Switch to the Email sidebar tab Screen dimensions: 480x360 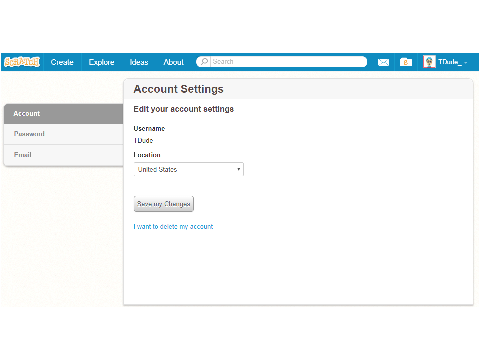coord(63,155)
